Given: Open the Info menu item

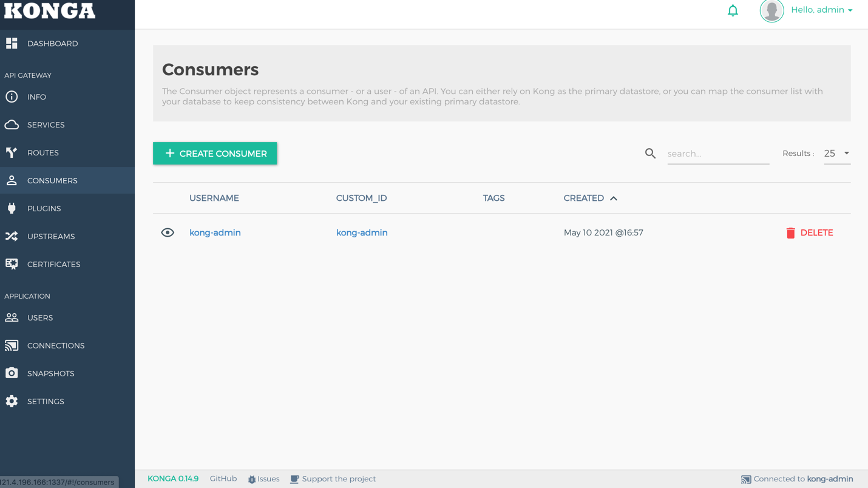Looking at the screenshot, I should [x=67, y=97].
